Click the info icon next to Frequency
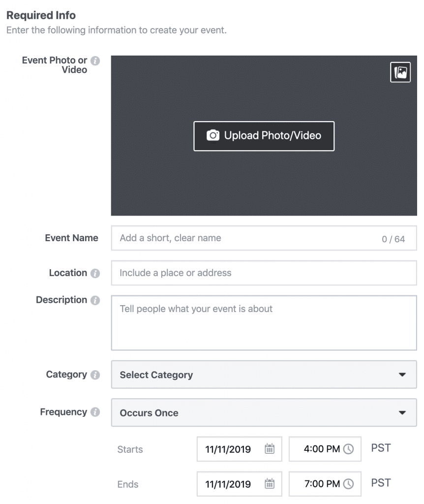 pyautogui.click(x=95, y=412)
